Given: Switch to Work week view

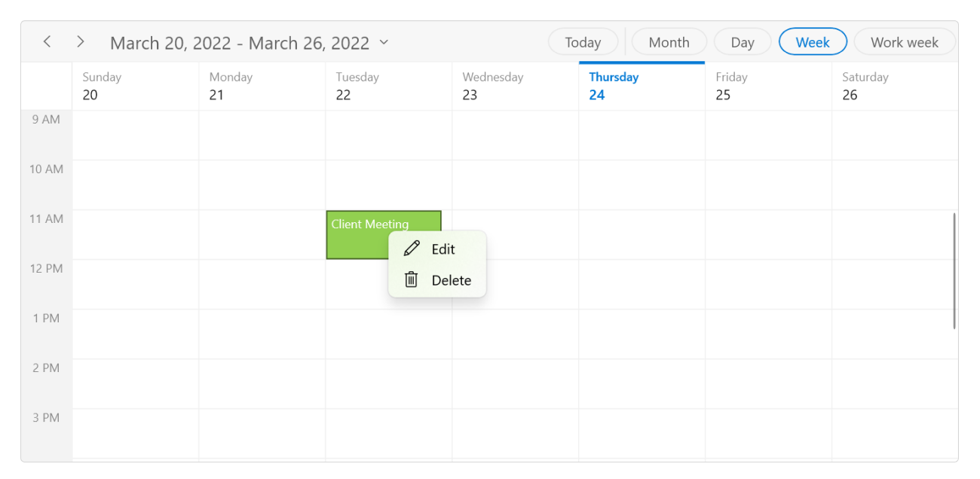Looking at the screenshot, I should coord(905,41).
